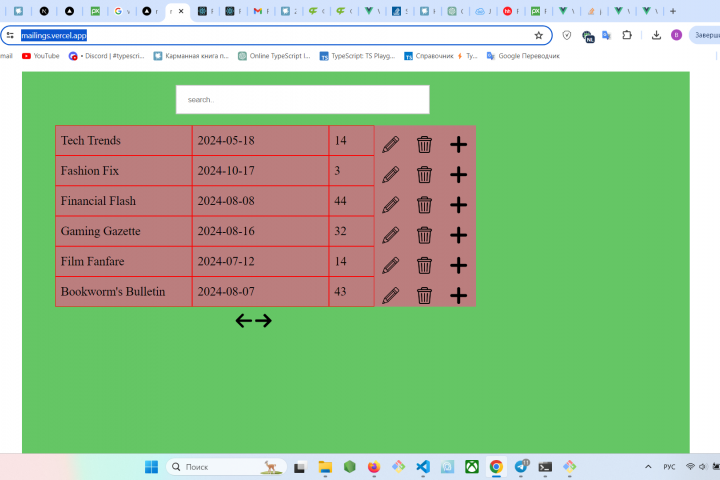
Task: Delete the Tech Trends row via trash icon
Action: pyautogui.click(x=424, y=144)
